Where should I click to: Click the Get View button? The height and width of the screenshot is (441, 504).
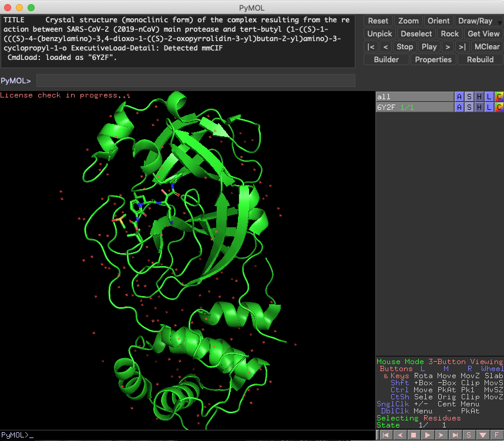click(x=483, y=33)
